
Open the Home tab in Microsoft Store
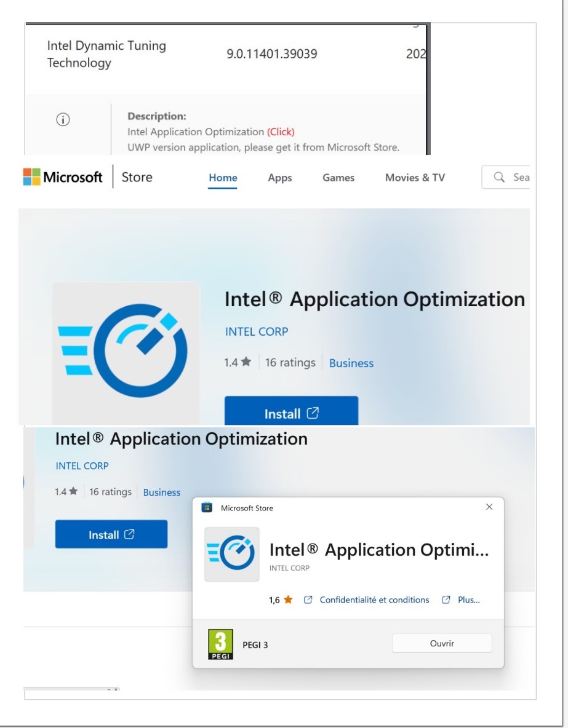pos(223,178)
